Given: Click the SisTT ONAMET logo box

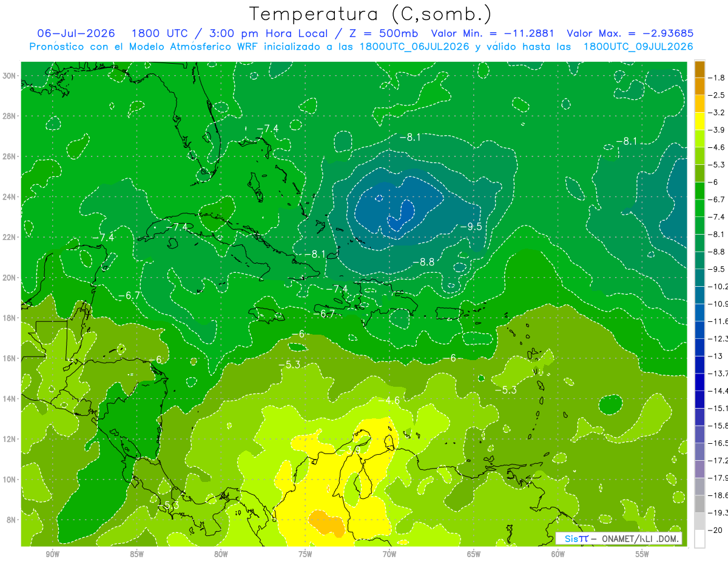Looking at the screenshot, I should (x=619, y=538).
